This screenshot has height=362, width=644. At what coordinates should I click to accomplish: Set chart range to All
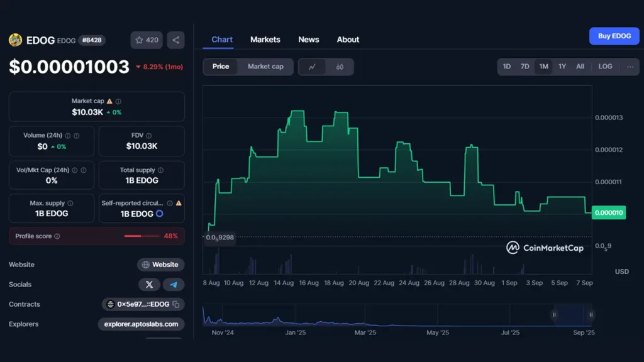pyautogui.click(x=580, y=67)
